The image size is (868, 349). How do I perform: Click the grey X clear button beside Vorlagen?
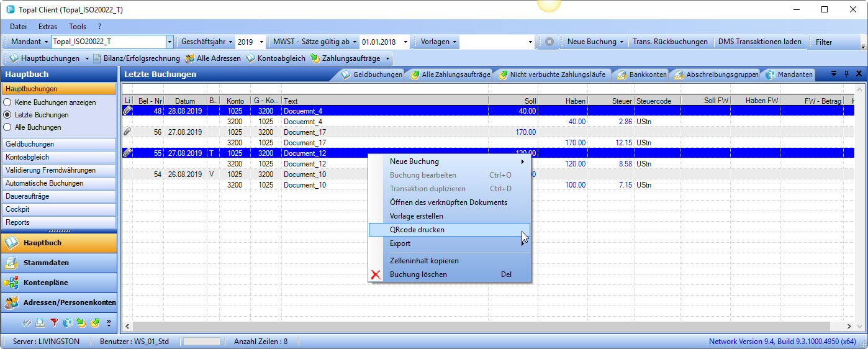(x=549, y=42)
